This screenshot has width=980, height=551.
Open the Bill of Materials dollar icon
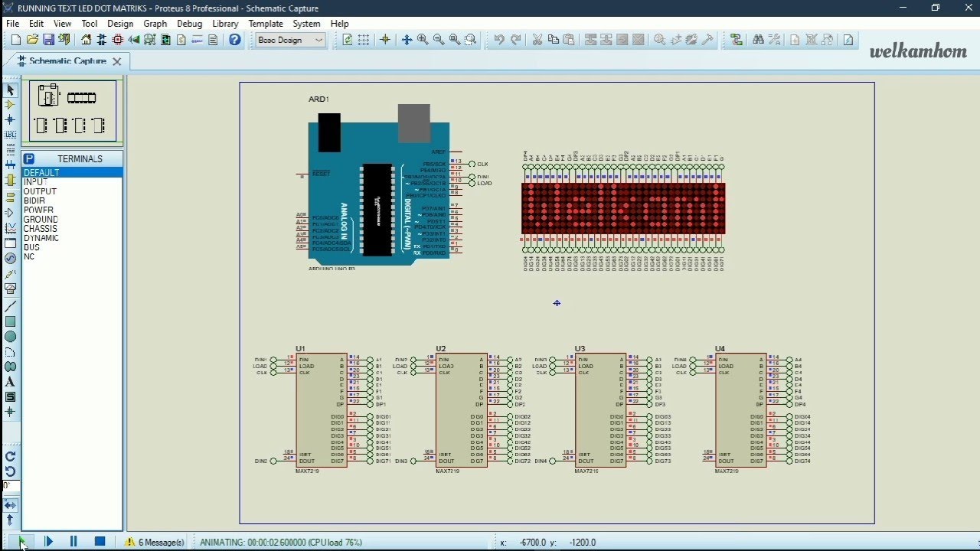click(x=182, y=40)
